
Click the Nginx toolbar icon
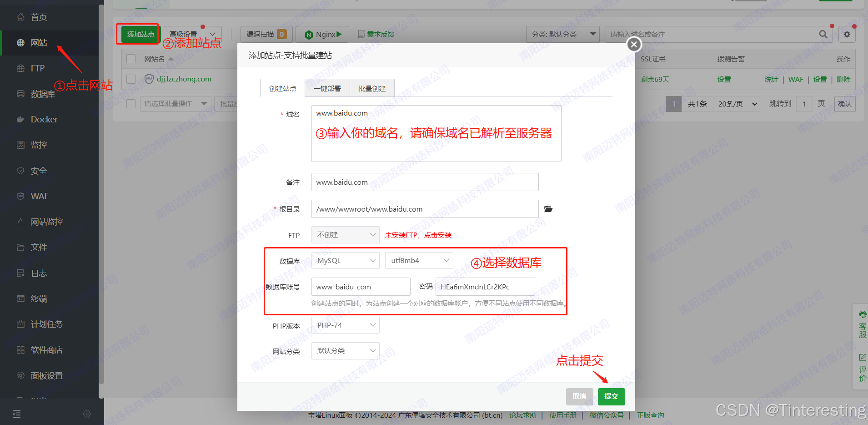pyautogui.click(x=321, y=34)
